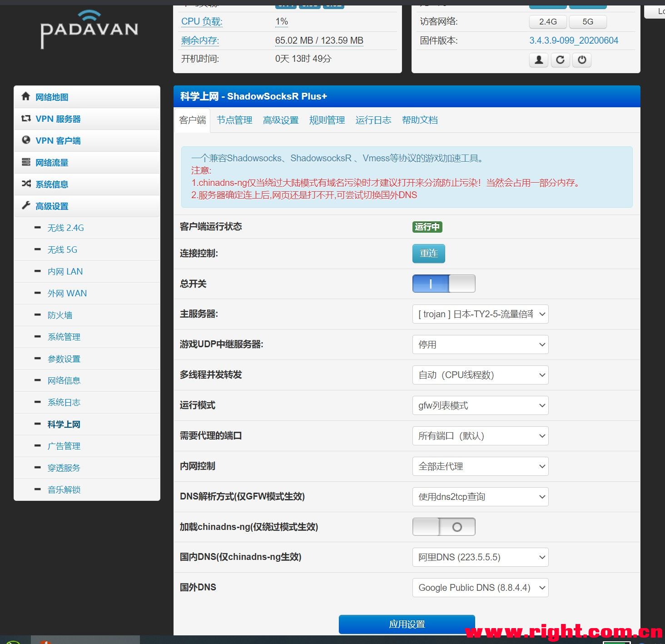Open the 防火墙 settings page
Viewport: 665px width, 644px height.
87,315
